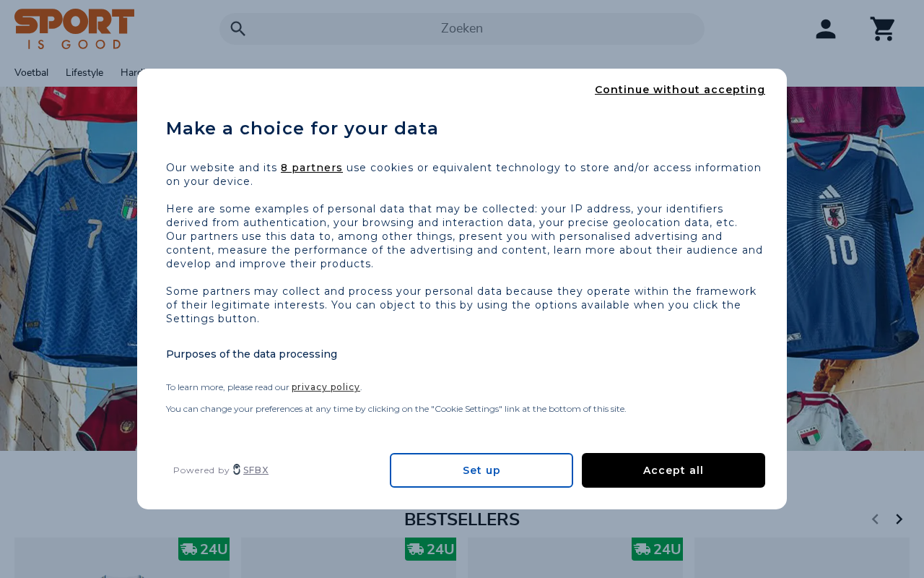This screenshot has width=924, height=578.
Task: Open the shopping cart icon
Action: [x=882, y=29]
